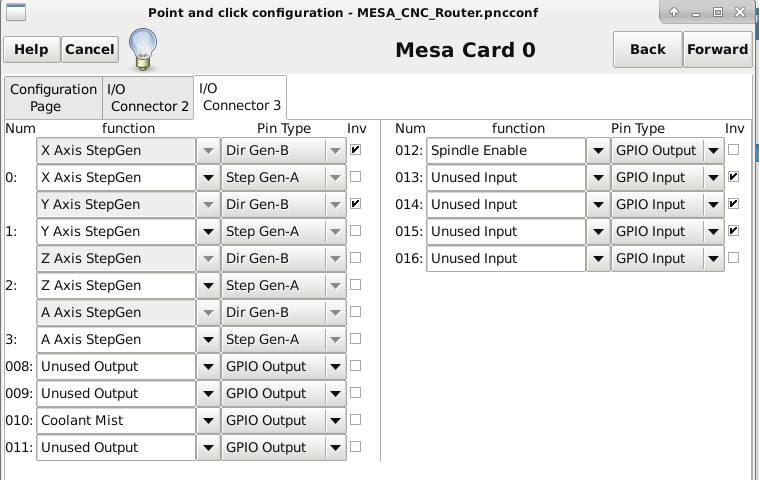Cancel the configuration wizard
Screen dimensions: 759x480
90,49
